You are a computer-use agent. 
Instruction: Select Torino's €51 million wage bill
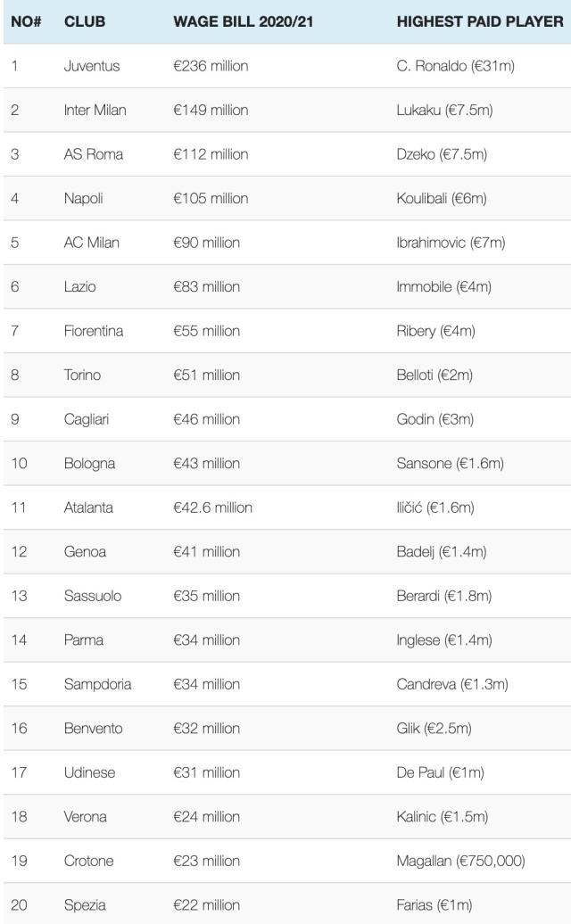[206, 375]
